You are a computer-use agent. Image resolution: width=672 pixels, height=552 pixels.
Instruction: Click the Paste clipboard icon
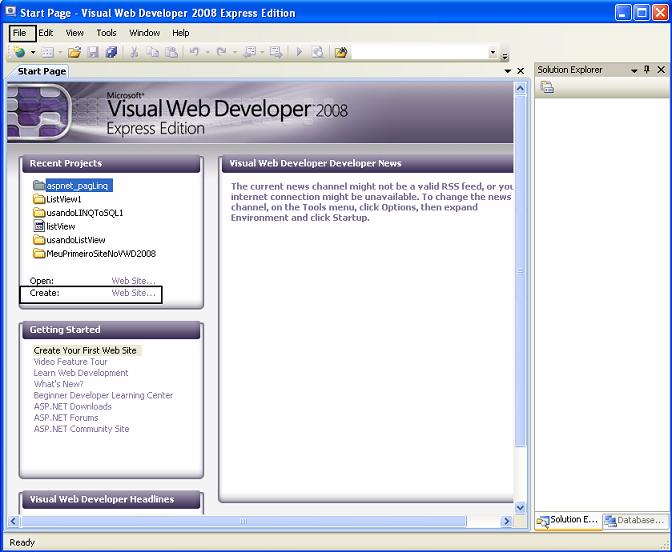coord(171,52)
